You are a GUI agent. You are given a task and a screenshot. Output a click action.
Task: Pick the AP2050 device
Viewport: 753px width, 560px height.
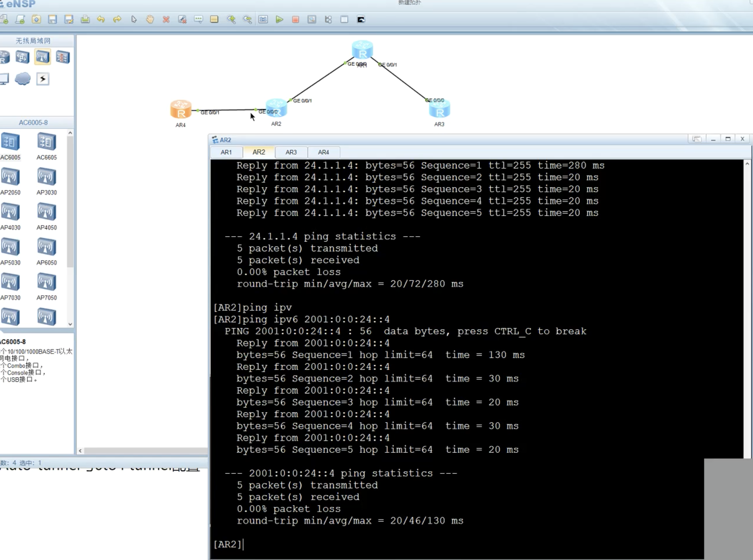tap(10, 181)
